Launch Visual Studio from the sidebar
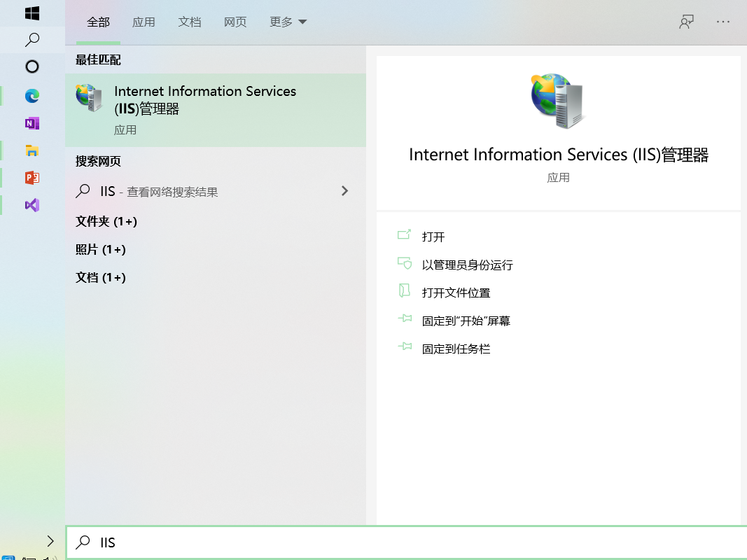Viewport: 747px width, 560px height. tap(32, 205)
